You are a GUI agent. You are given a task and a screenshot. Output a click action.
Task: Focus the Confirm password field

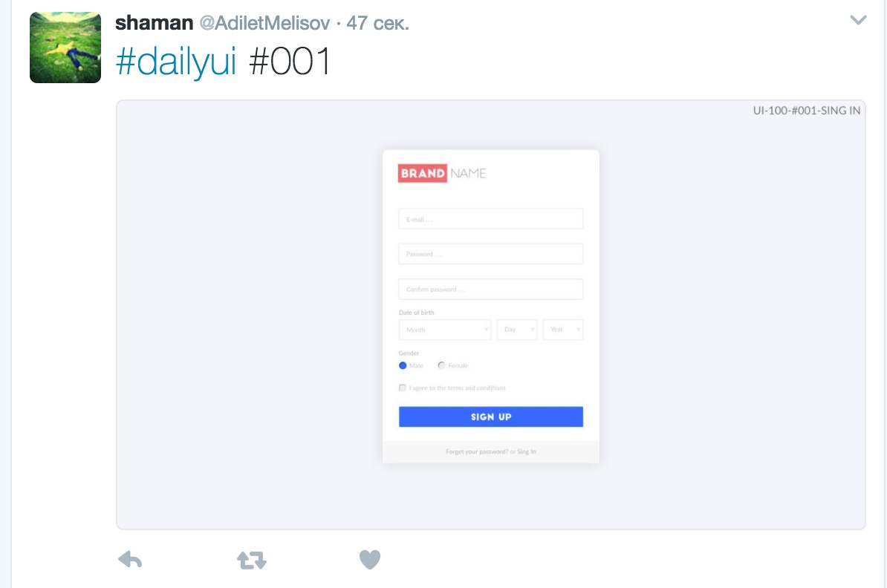491,289
